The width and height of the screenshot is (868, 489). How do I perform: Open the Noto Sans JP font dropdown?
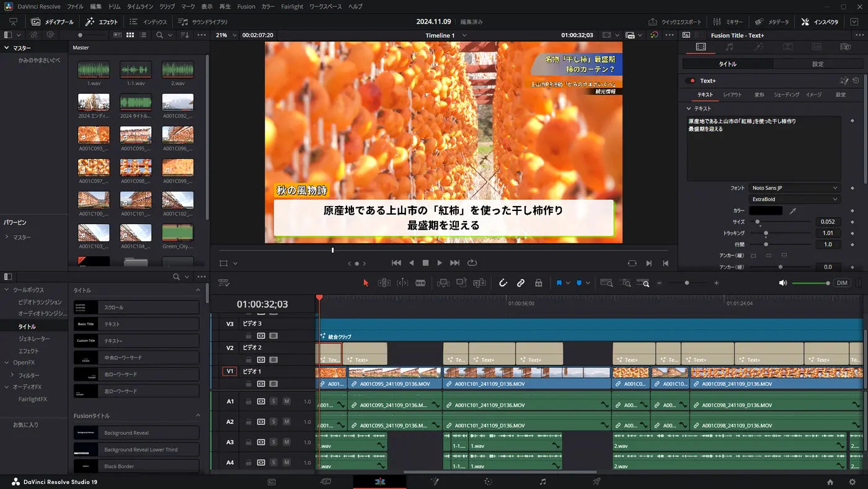tap(795, 187)
